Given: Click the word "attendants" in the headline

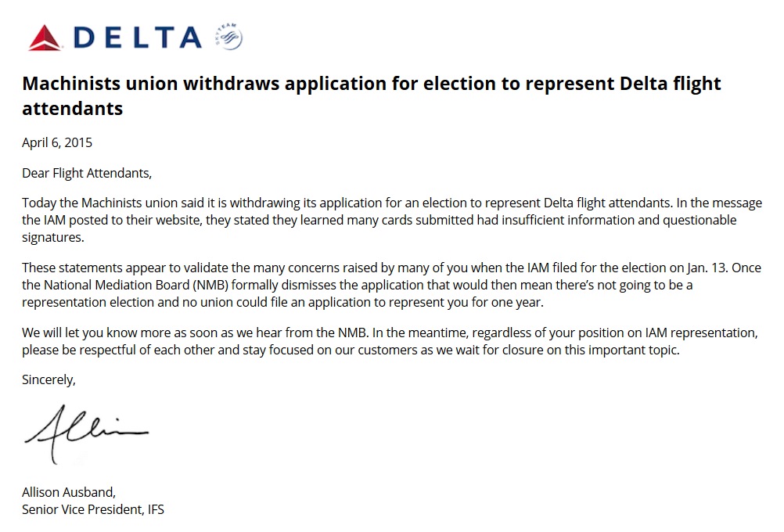Looking at the screenshot, I should (72, 109).
